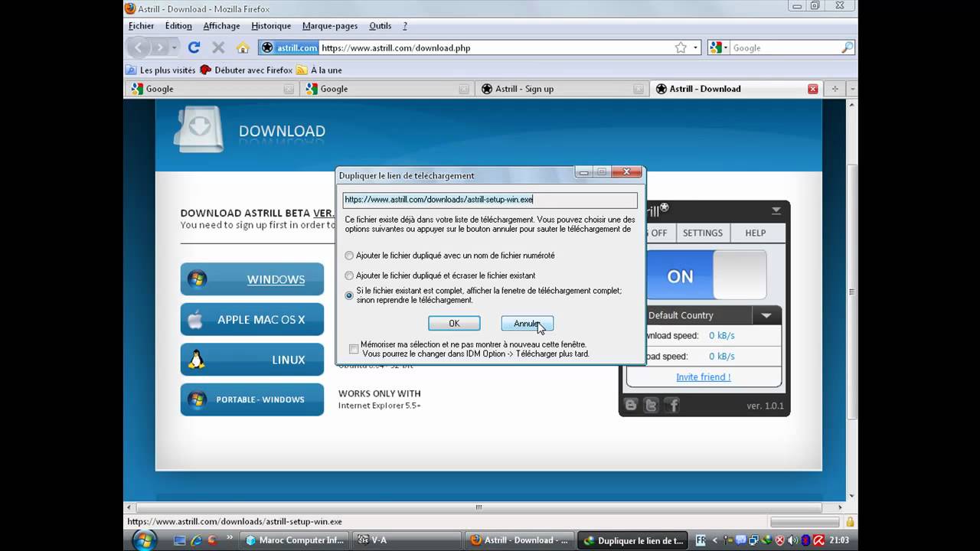Viewport: 980px width, 551px height.
Task: Open the Fichier menu
Action: (141, 26)
